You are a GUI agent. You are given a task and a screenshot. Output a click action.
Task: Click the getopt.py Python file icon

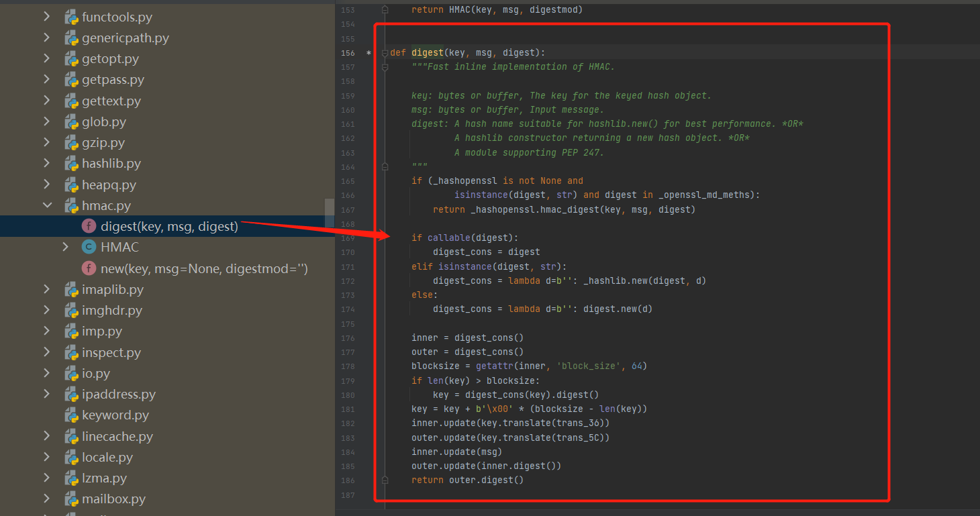tap(71, 58)
